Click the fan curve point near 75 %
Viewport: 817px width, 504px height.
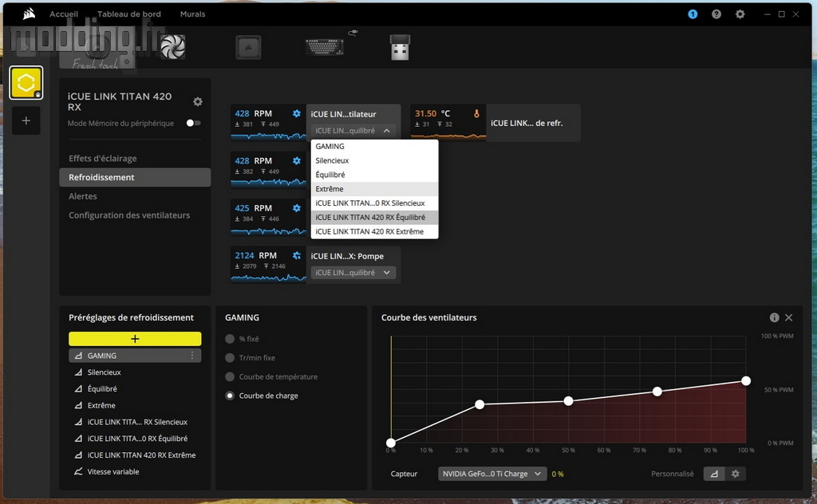point(657,392)
